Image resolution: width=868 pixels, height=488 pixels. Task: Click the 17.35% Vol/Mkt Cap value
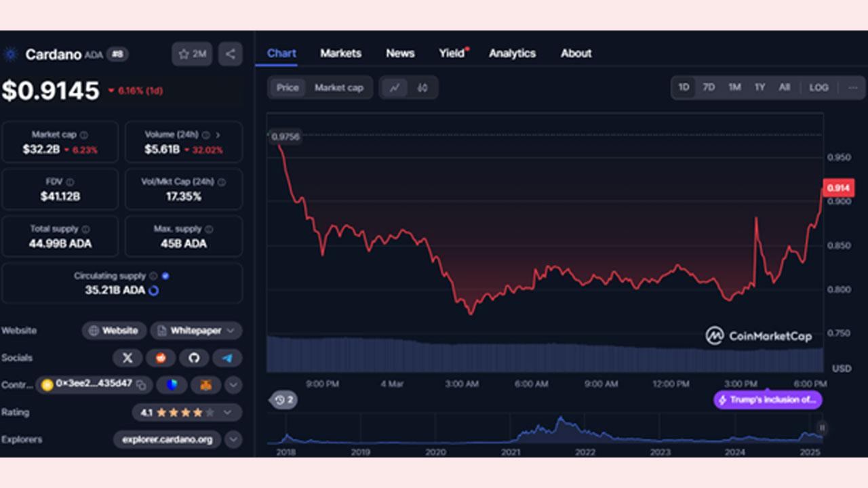pyautogui.click(x=184, y=197)
